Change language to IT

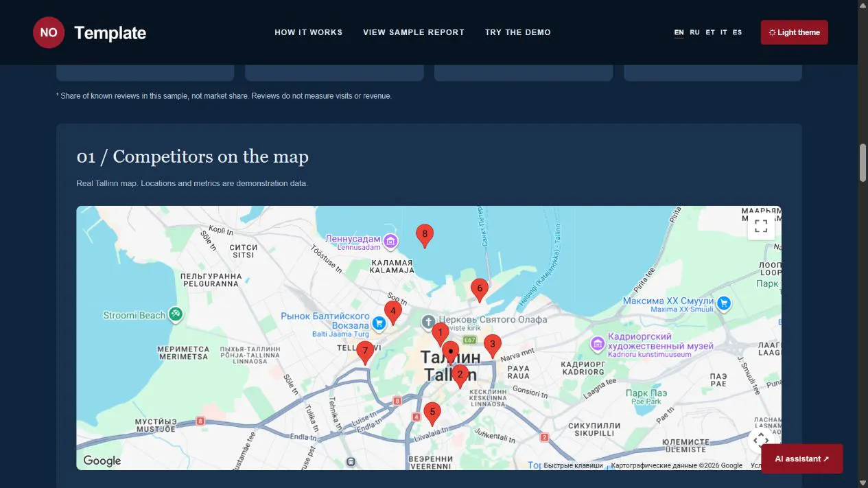724,32
